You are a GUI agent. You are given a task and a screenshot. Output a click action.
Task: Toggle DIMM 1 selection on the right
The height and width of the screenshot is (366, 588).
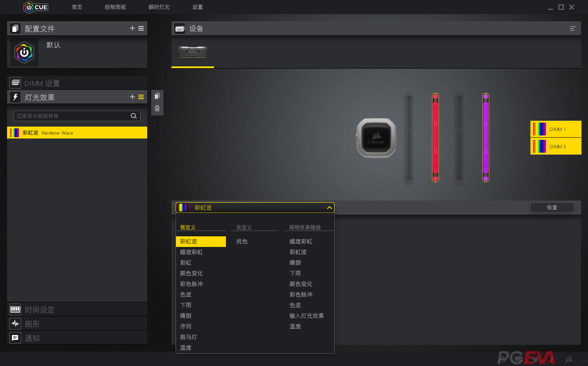coord(556,129)
